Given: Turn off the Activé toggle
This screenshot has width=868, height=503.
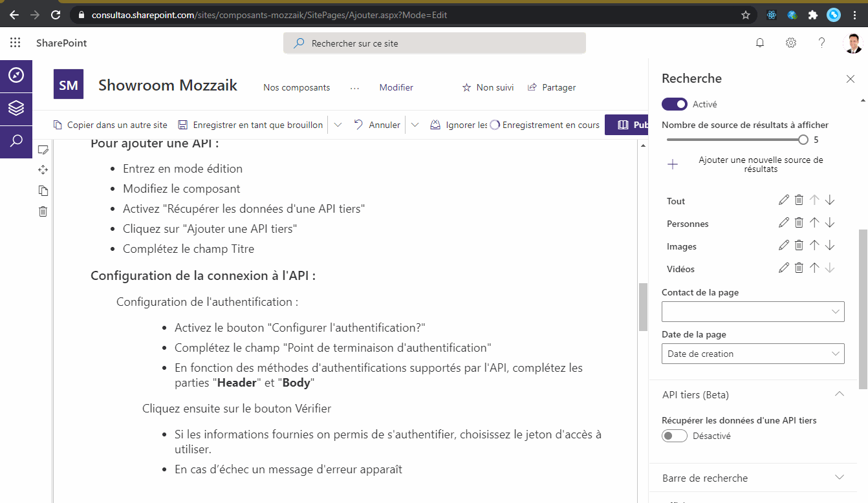Looking at the screenshot, I should point(675,104).
